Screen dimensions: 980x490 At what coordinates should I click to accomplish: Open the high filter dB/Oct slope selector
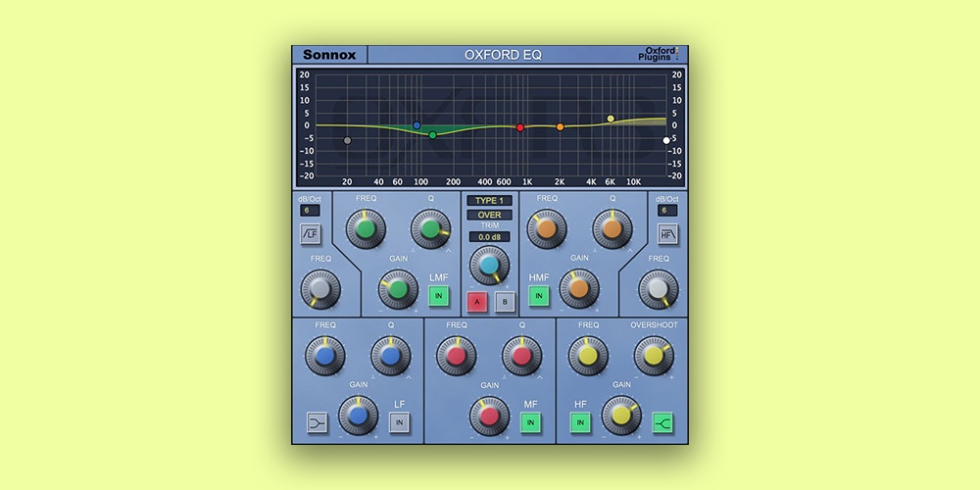point(668,211)
